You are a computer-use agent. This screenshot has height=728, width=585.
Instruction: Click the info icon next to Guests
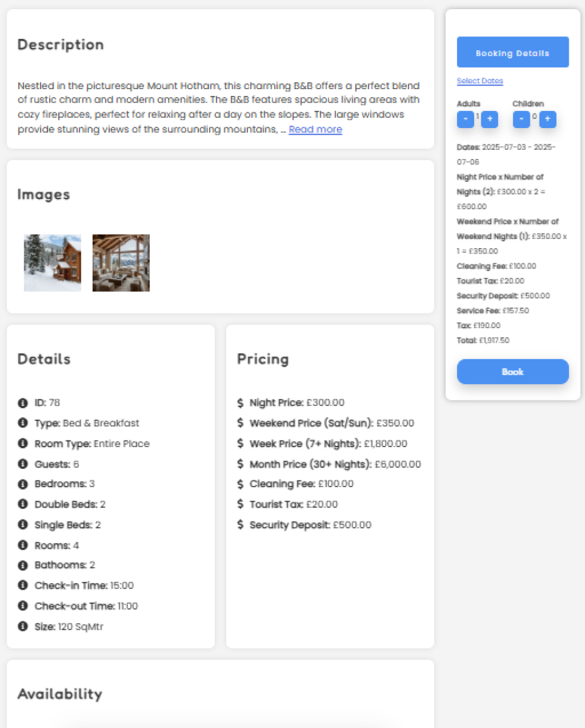23,464
